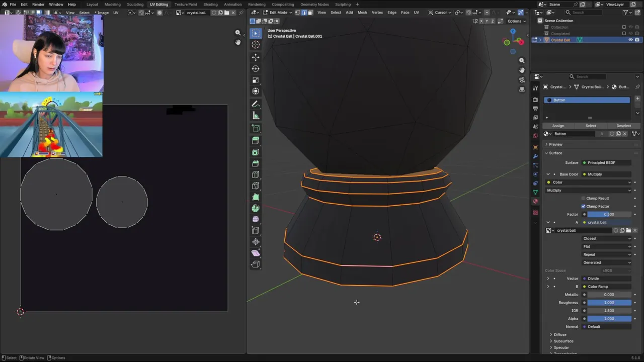Select the Shear tool
The height and width of the screenshot is (362, 644).
[256, 253]
